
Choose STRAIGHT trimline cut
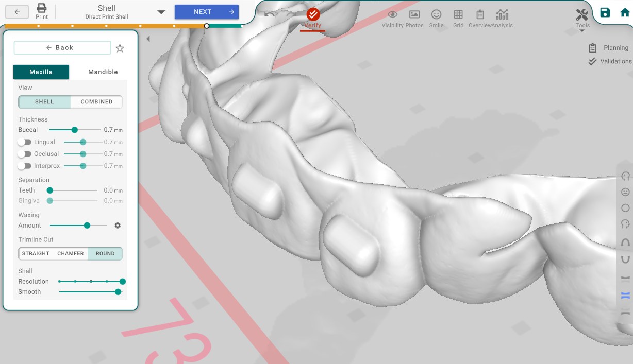coord(36,254)
